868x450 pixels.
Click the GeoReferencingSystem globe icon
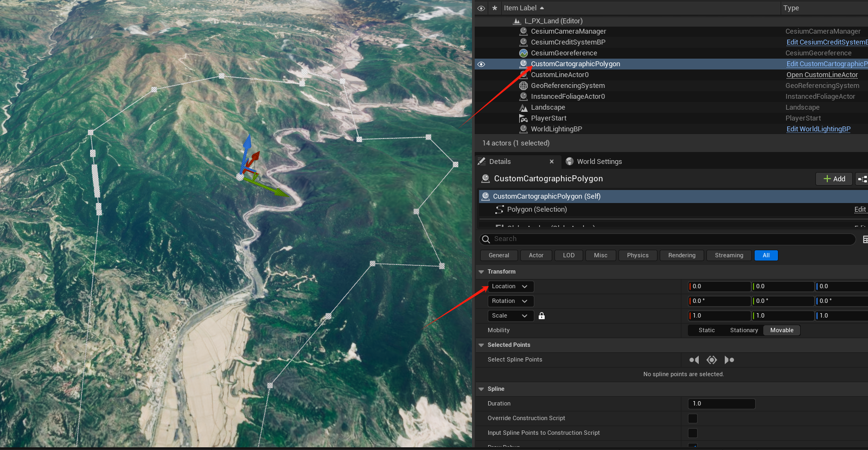[x=524, y=86]
